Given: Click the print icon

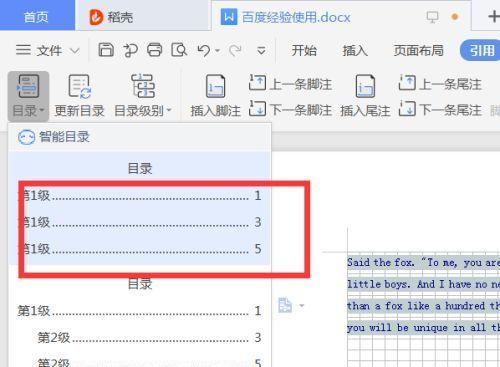Looking at the screenshot, I should (x=155, y=50).
